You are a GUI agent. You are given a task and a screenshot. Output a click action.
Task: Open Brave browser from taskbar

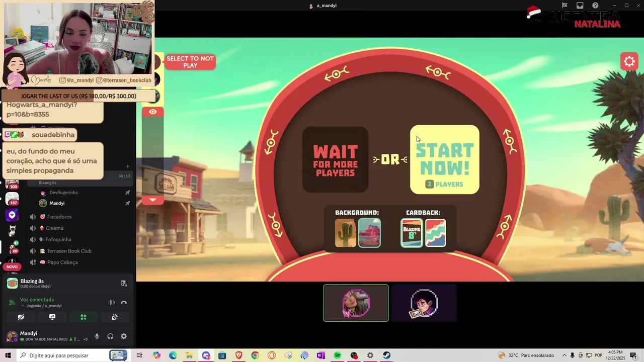pyautogui.click(x=238, y=355)
